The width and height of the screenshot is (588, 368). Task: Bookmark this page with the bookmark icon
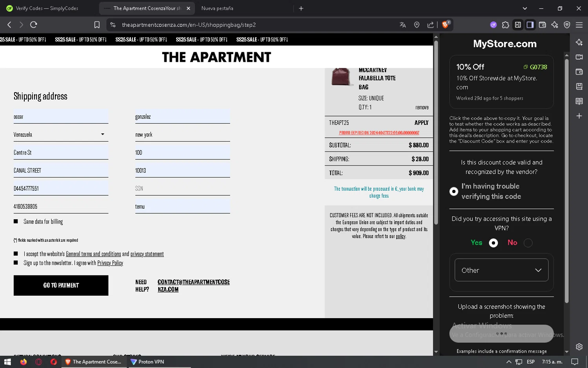97,25
